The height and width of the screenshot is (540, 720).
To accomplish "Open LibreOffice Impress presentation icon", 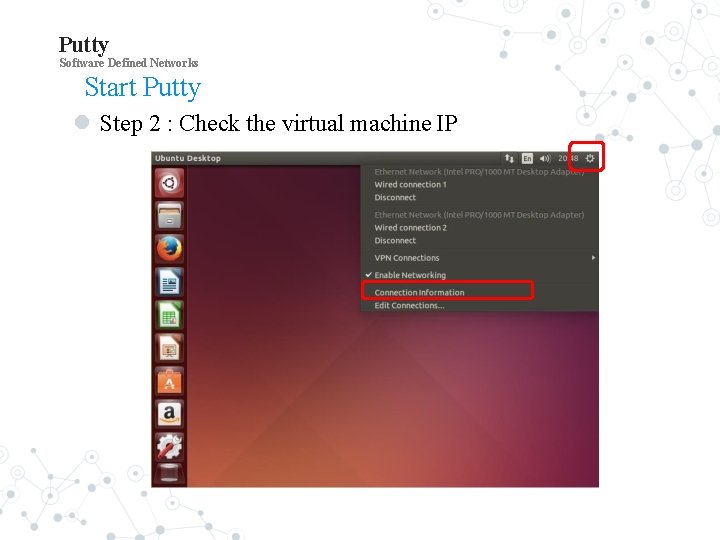I will pos(169,348).
